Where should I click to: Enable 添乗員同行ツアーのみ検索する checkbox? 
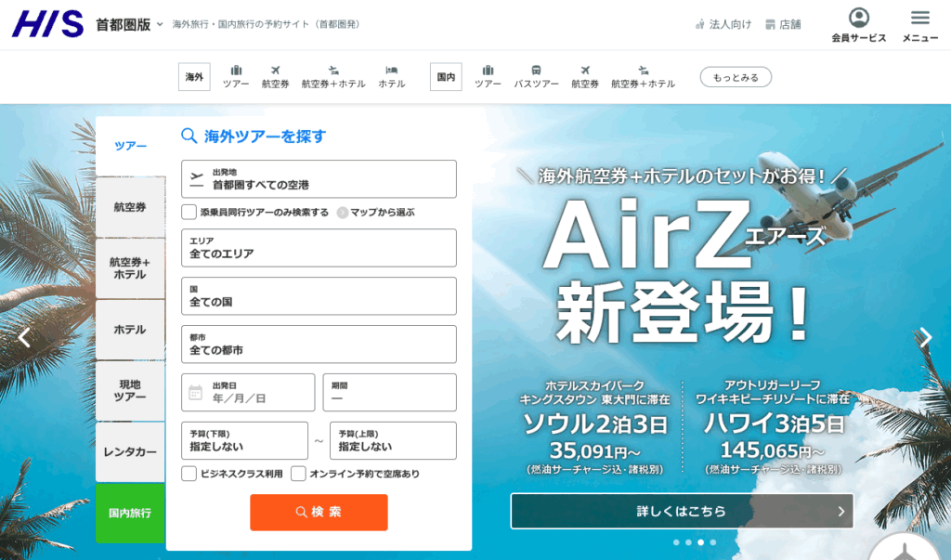(189, 212)
